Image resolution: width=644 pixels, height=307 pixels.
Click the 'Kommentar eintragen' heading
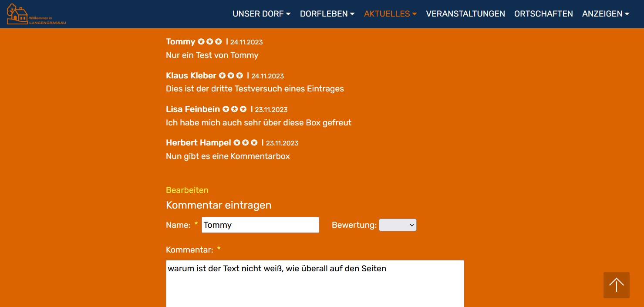coord(219,205)
